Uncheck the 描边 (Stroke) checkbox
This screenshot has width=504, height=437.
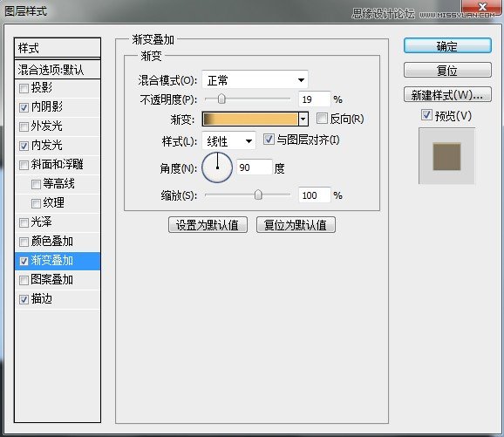coord(24,300)
